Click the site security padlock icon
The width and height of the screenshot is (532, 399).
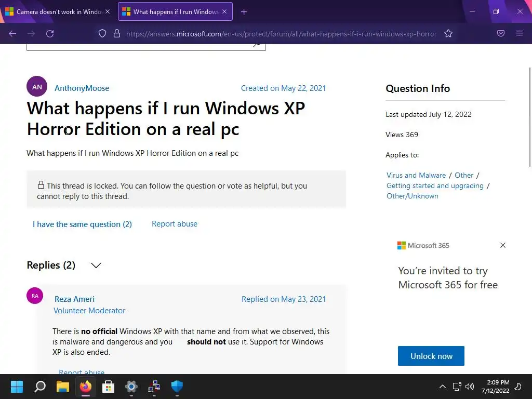(117, 33)
